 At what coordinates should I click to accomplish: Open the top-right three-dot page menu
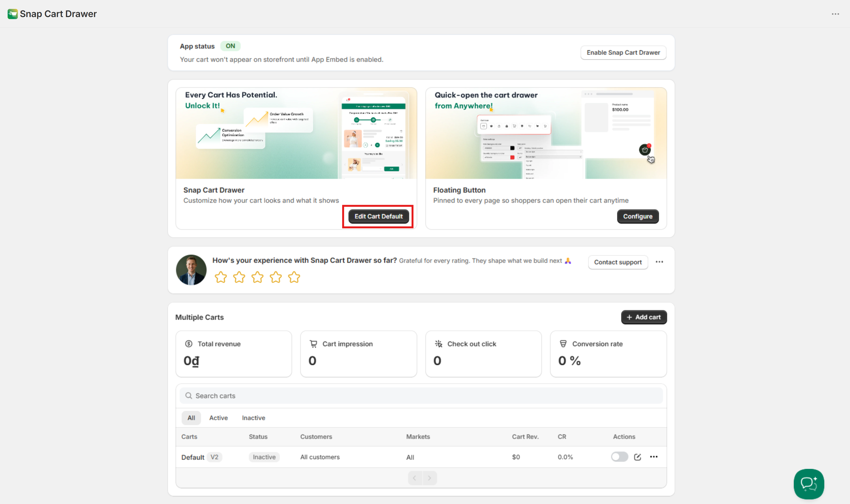[x=835, y=14]
